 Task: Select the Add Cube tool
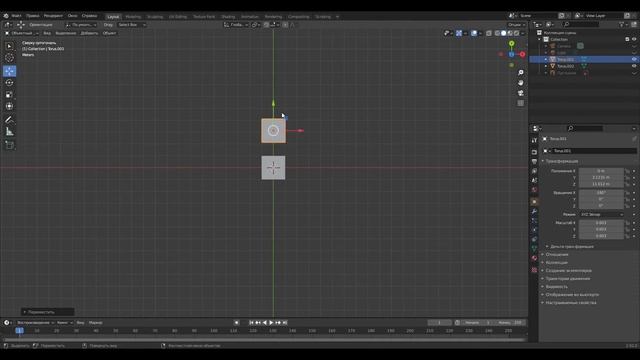[x=9, y=145]
